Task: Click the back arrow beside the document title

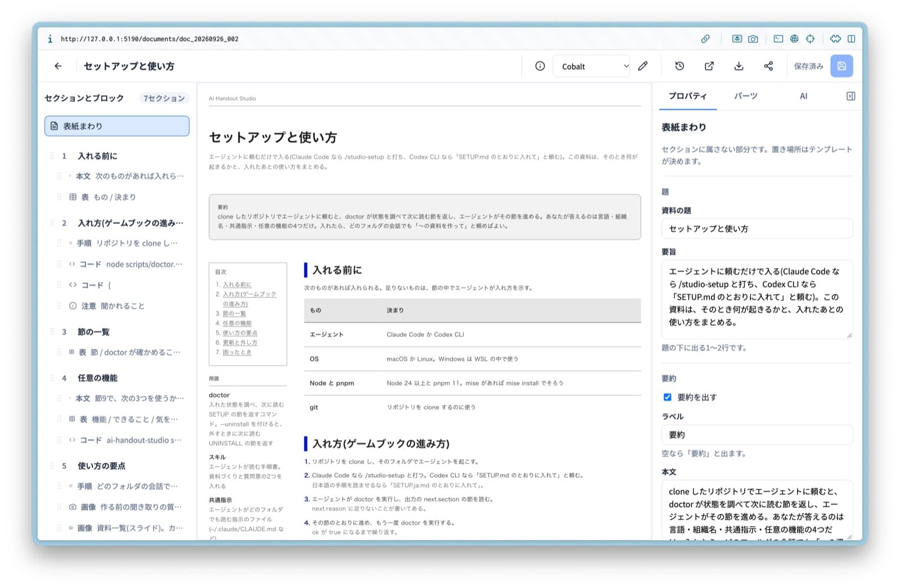Action: (58, 66)
